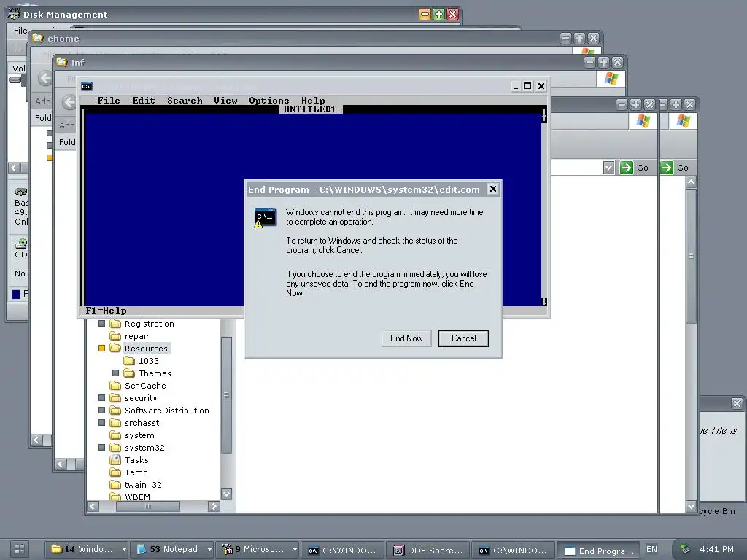Maximize the edit.com console window

[527, 86]
